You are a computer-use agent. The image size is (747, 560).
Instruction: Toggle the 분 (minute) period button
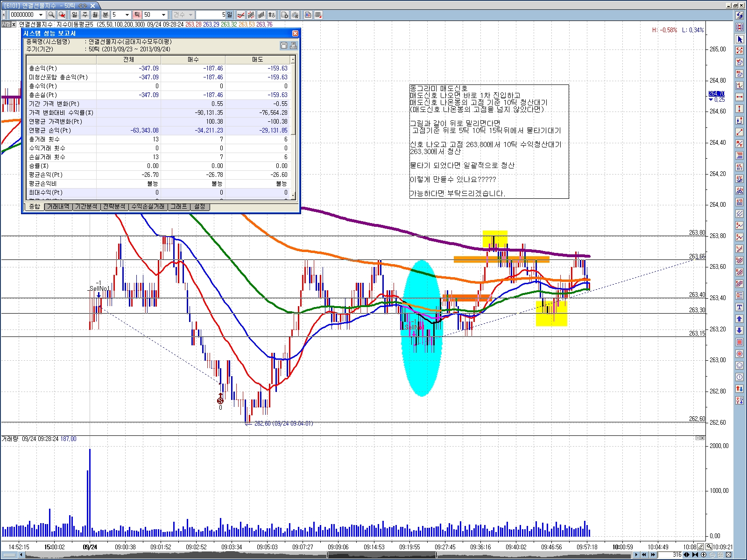coord(106,15)
